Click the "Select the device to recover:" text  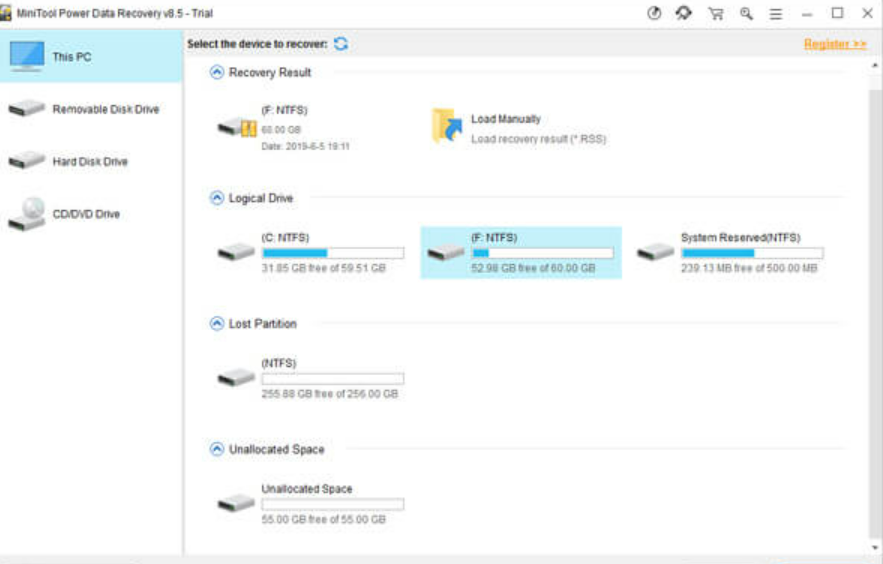257,44
